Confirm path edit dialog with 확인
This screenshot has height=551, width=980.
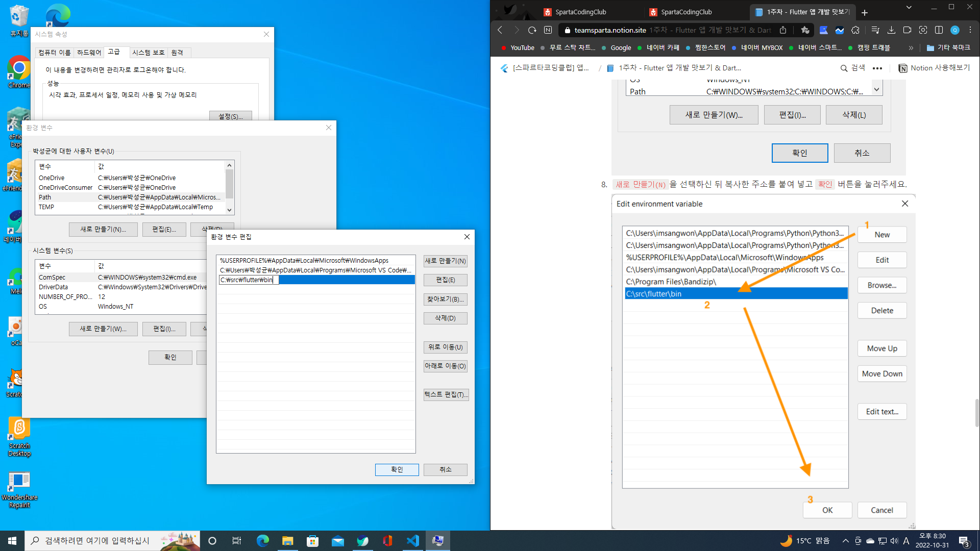coord(397,470)
